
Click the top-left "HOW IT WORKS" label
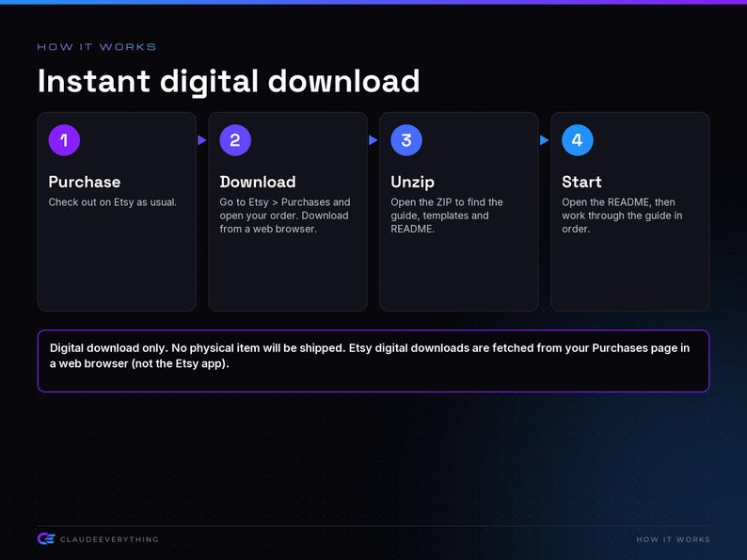(97, 47)
